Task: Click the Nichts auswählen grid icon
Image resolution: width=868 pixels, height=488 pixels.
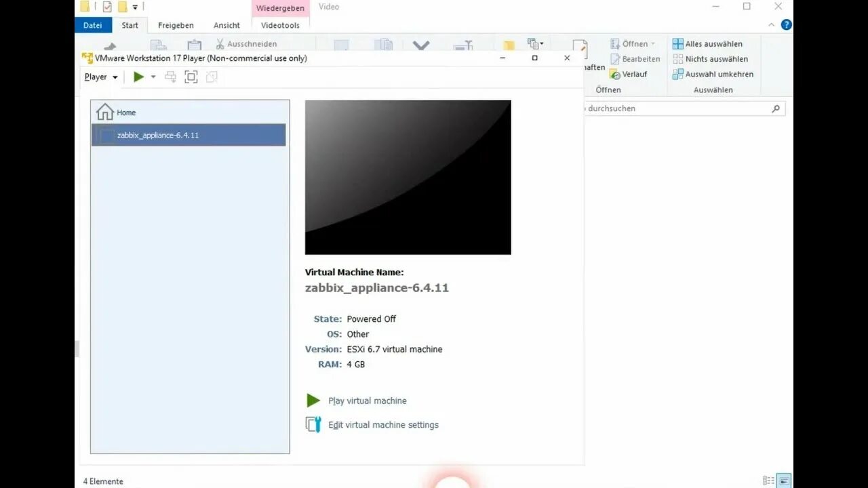Action: point(677,59)
